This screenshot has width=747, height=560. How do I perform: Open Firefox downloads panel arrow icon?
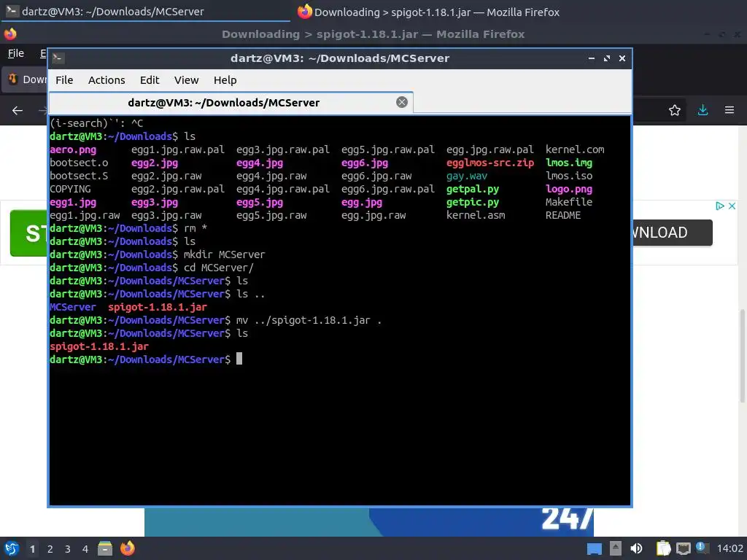point(703,110)
